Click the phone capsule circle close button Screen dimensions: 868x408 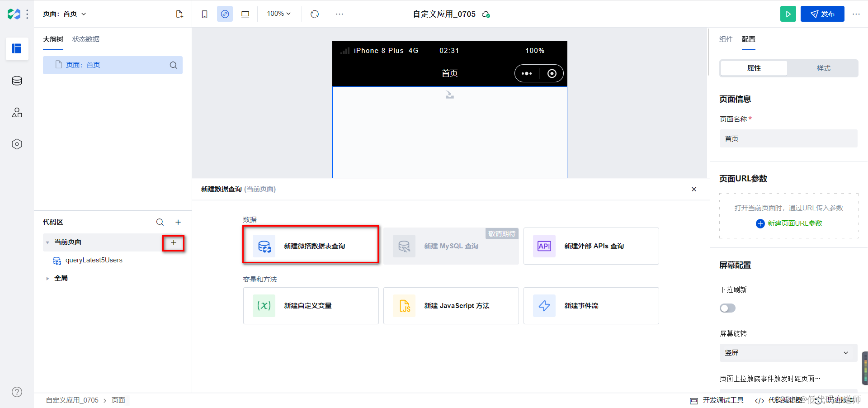[552, 74]
